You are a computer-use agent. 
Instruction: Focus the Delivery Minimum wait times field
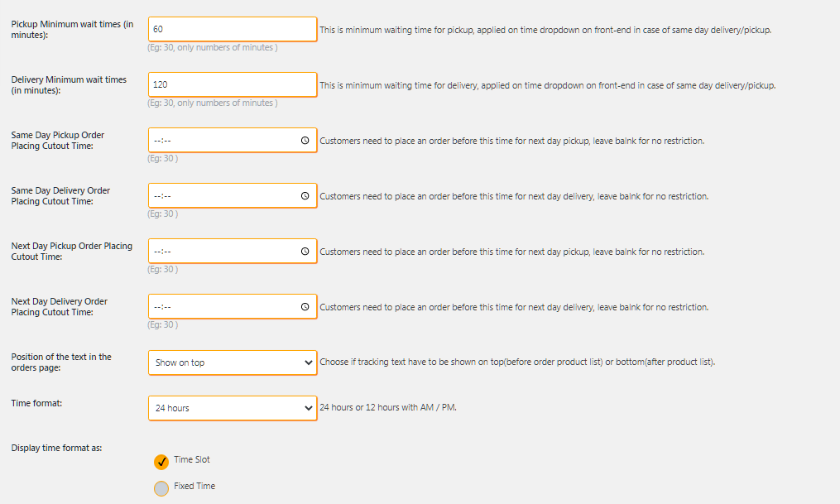click(x=233, y=84)
